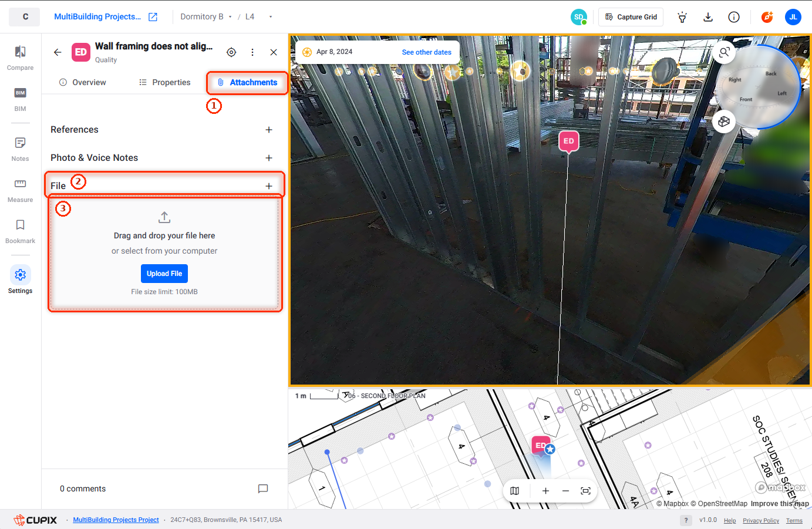Screen dimensions: 812x529
Task: Zoom in on the floor plan
Action: [545, 491]
